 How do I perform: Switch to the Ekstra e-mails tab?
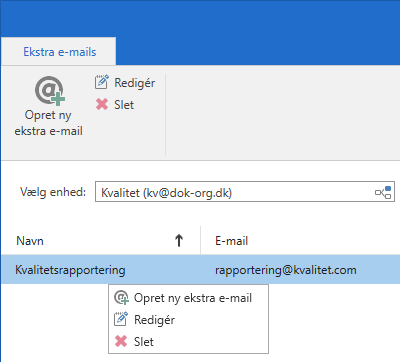[60, 52]
